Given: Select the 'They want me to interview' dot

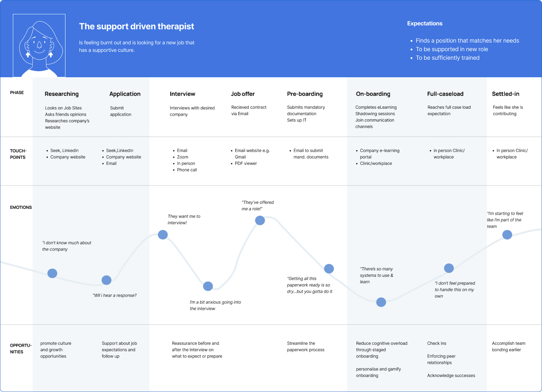Looking at the screenshot, I should 163,235.
